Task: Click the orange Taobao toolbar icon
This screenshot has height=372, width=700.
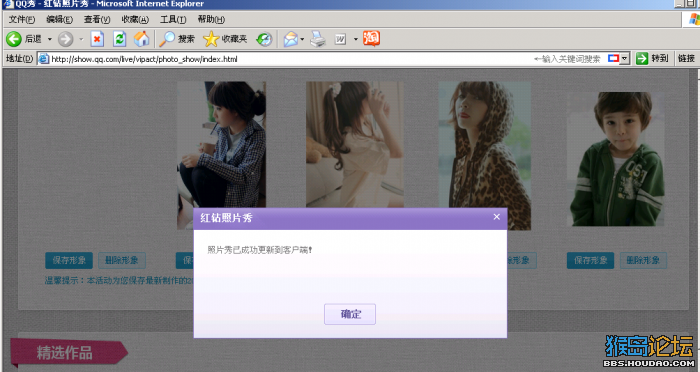Action: (x=371, y=38)
